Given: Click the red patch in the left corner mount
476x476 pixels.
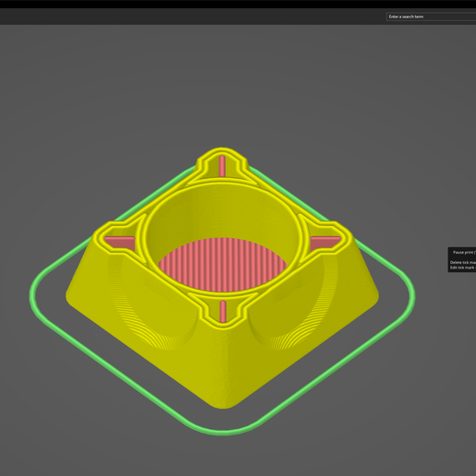Looking at the screenshot, I should (121, 244).
